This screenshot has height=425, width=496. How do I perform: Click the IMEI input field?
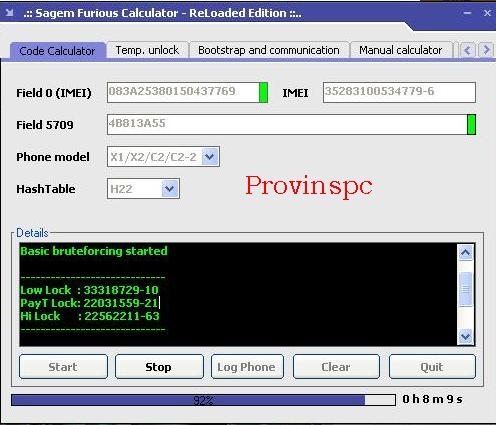pyautogui.click(x=399, y=92)
